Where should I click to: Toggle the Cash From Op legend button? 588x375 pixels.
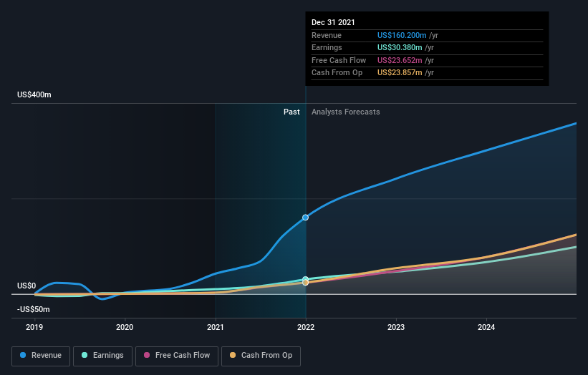tap(261, 356)
